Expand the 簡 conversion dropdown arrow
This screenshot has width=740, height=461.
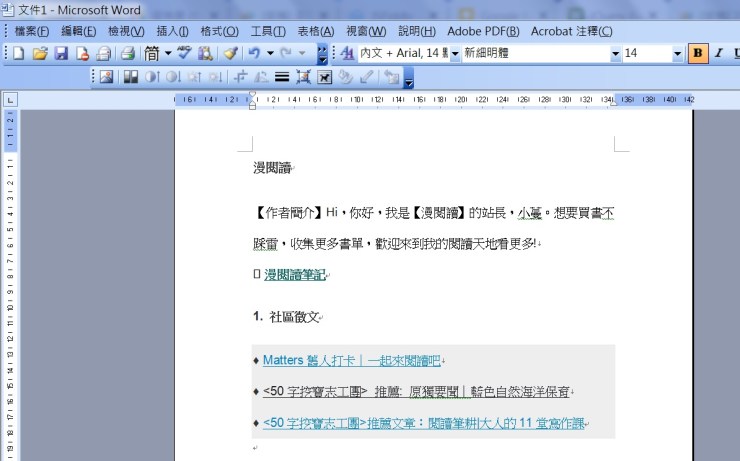click(x=168, y=53)
